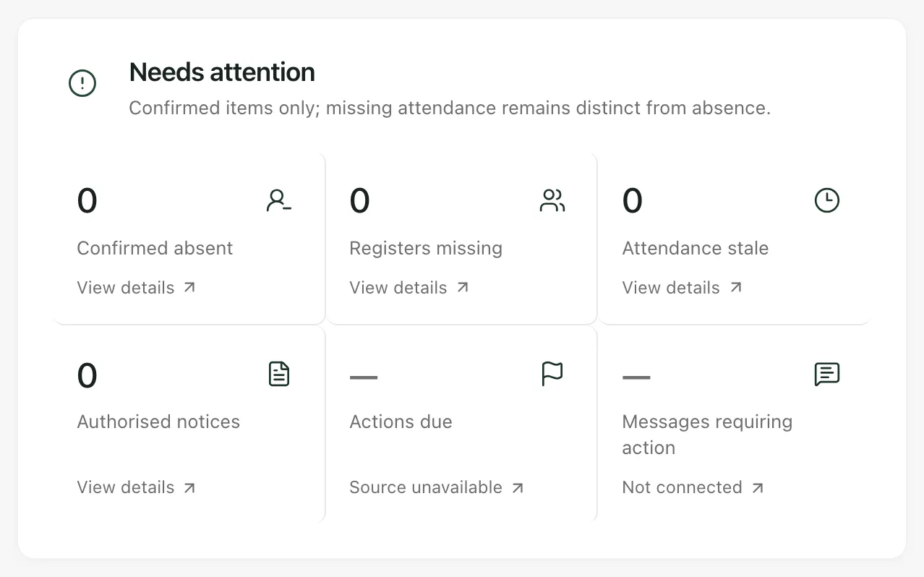Click the clock icon on Attendance stale card
This screenshot has height=577, width=924.
826,200
